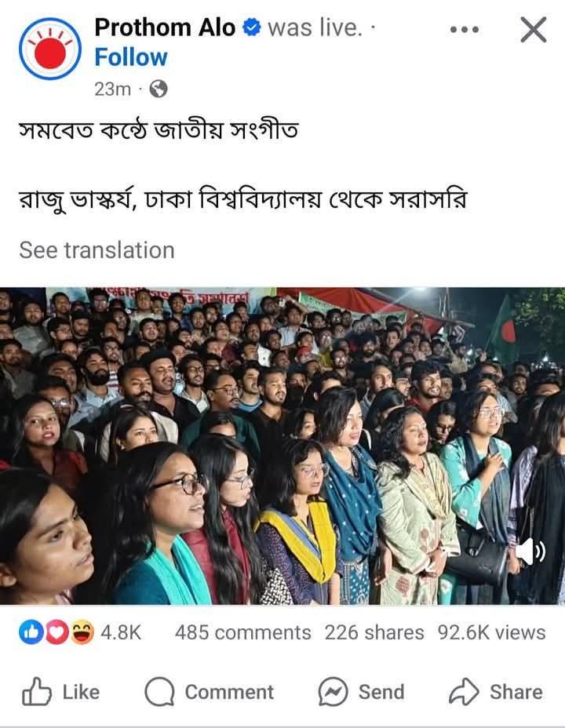Image resolution: width=565 pixels, height=728 pixels.
Task: View the 4.8K reactions list
Action: click(x=120, y=633)
